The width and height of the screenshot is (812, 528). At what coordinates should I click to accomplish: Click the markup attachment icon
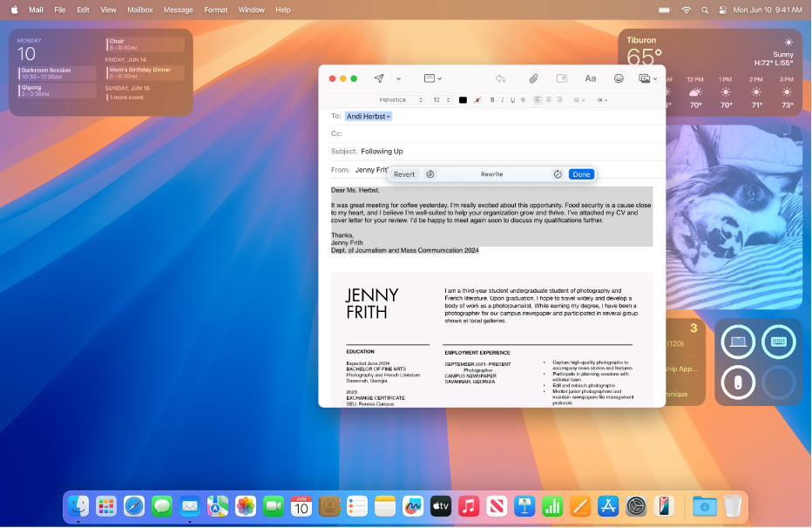tap(562, 78)
